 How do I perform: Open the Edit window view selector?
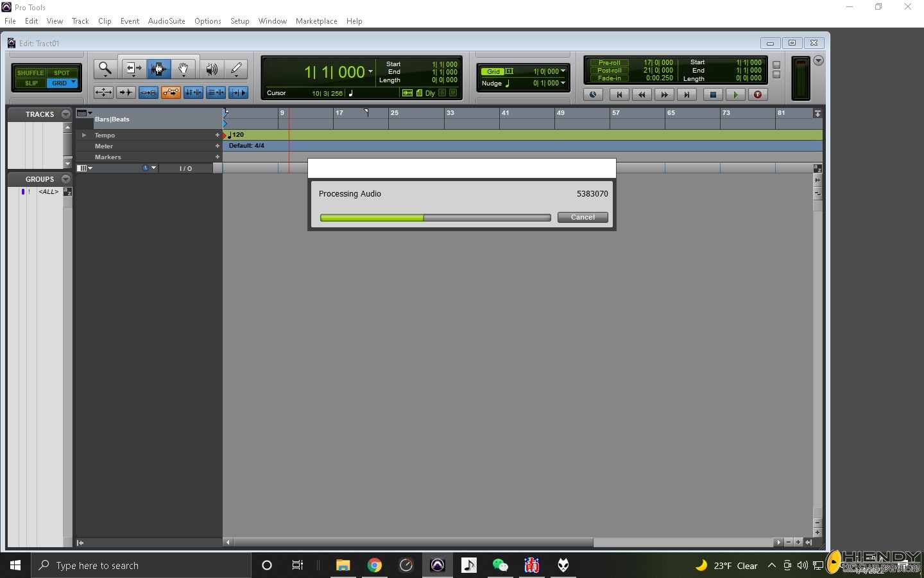click(85, 168)
